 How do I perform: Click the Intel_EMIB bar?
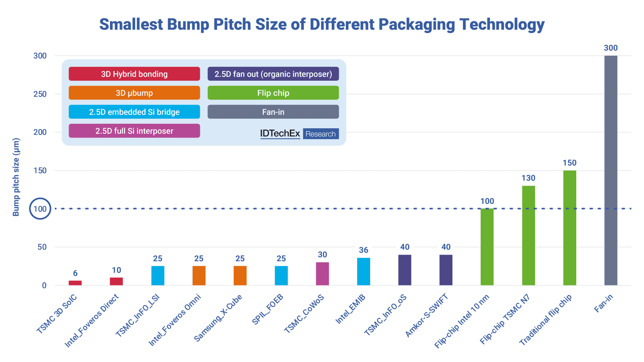(363, 272)
